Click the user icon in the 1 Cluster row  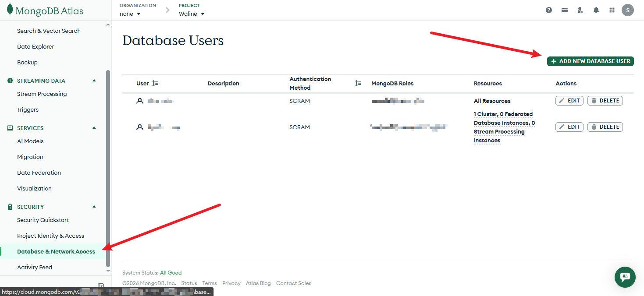coord(140,127)
